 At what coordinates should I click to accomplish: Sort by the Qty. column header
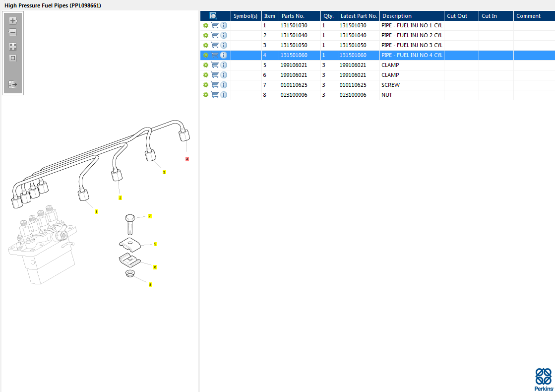click(x=329, y=16)
